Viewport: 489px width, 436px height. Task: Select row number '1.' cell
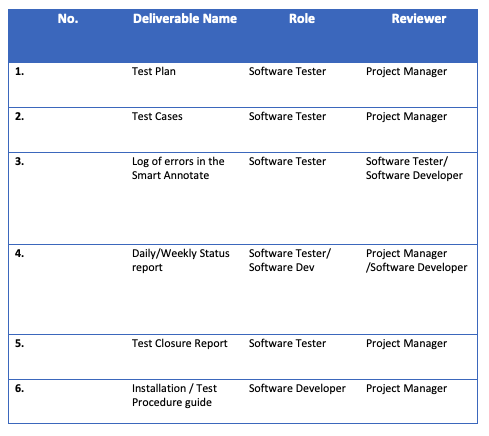(x=19, y=71)
